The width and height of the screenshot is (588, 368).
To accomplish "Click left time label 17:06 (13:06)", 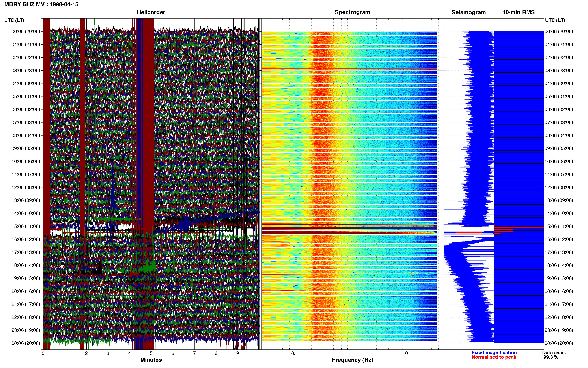I will point(26,252).
